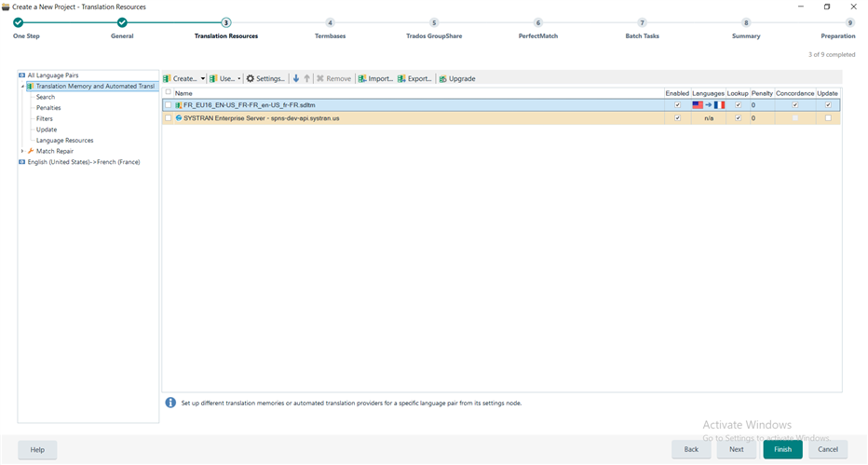This screenshot has height=465, width=868.
Task: Click the All Language Pairs node icon
Action: (22, 75)
